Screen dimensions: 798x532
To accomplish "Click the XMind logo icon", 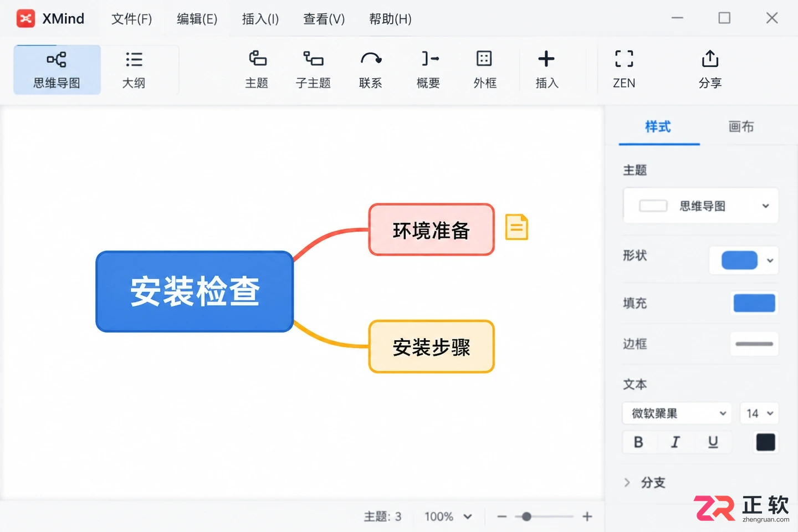I will click(25, 19).
